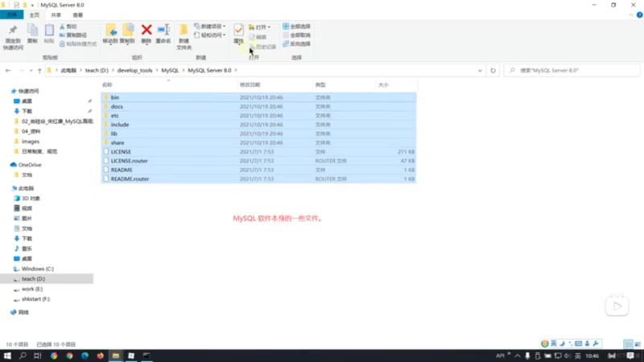The width and height of the screenshot is (644, 362).
Task: Click 3D Objects in the navigation pane
Action: pos(27,198)
